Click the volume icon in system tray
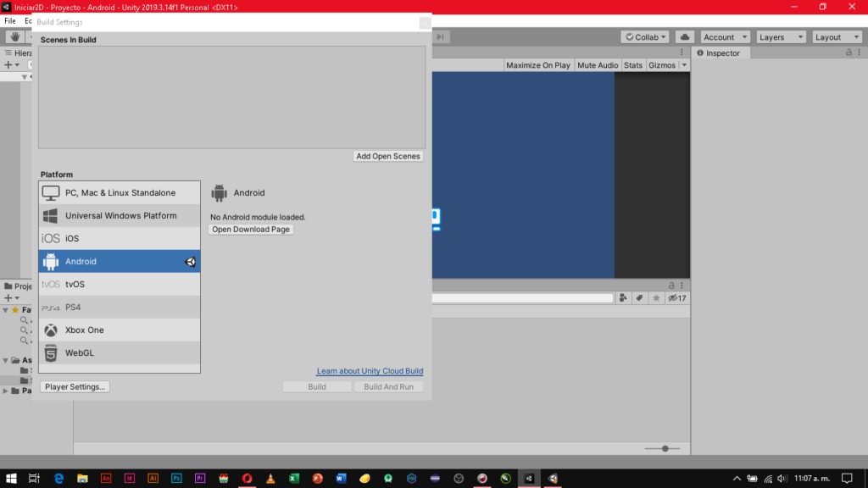This screenshot has height=488, width=868. coord(782,479)
